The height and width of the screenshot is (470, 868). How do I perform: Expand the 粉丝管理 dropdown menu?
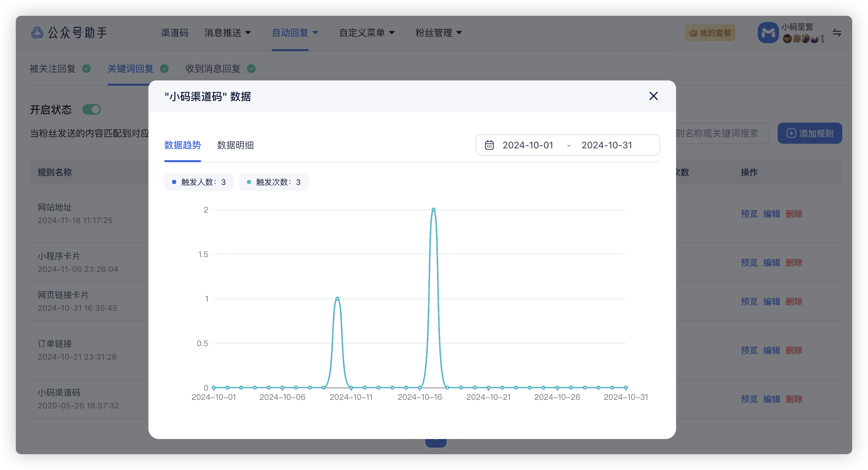tap(438, 33)
